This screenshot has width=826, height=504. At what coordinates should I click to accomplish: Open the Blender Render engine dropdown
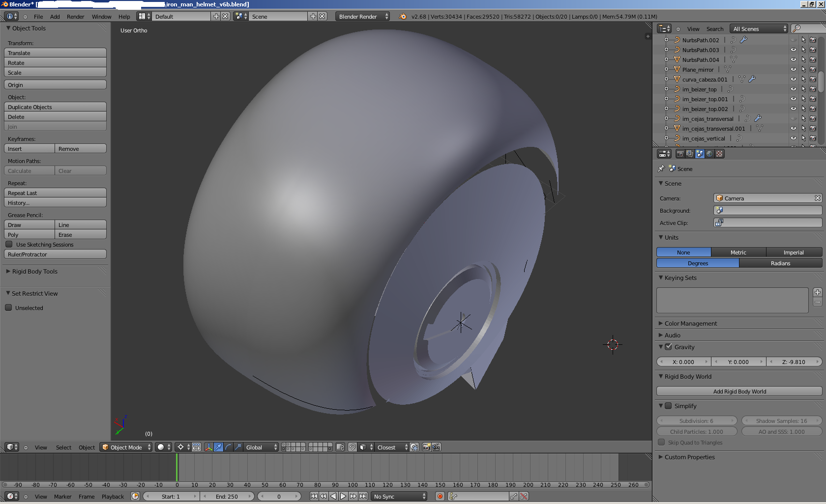(363, 16)
